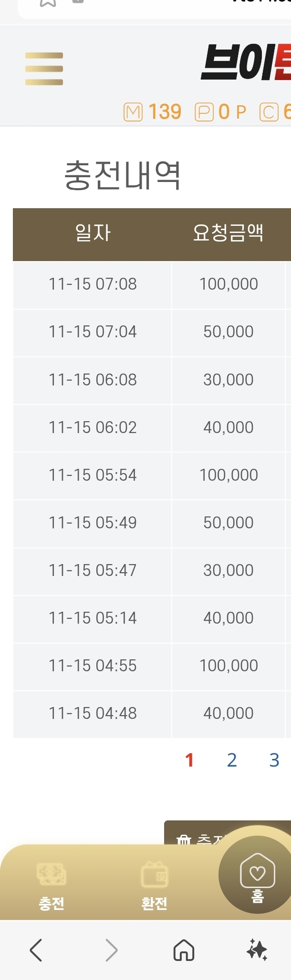Tap the browser home icon

click(x=184, y=950)
